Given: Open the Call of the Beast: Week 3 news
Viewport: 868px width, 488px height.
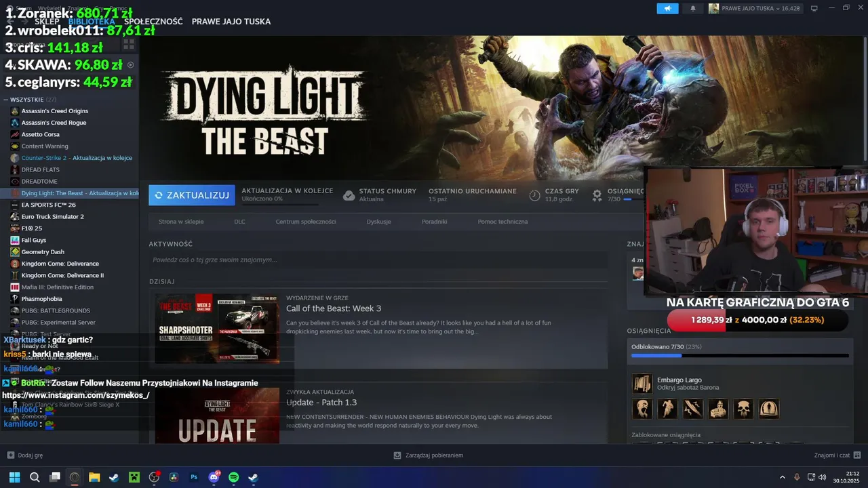Looking at the screenshot, I should pyautogui.click(x=334, y=308).
